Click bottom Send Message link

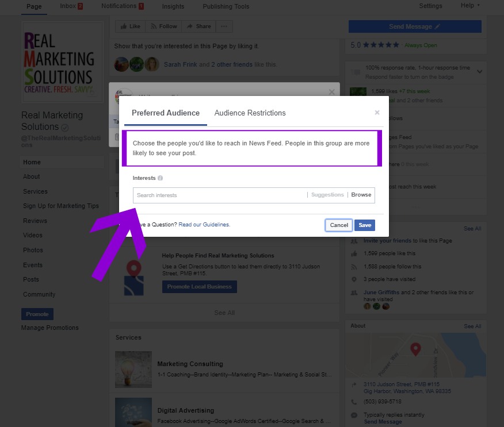coord(383,422)
